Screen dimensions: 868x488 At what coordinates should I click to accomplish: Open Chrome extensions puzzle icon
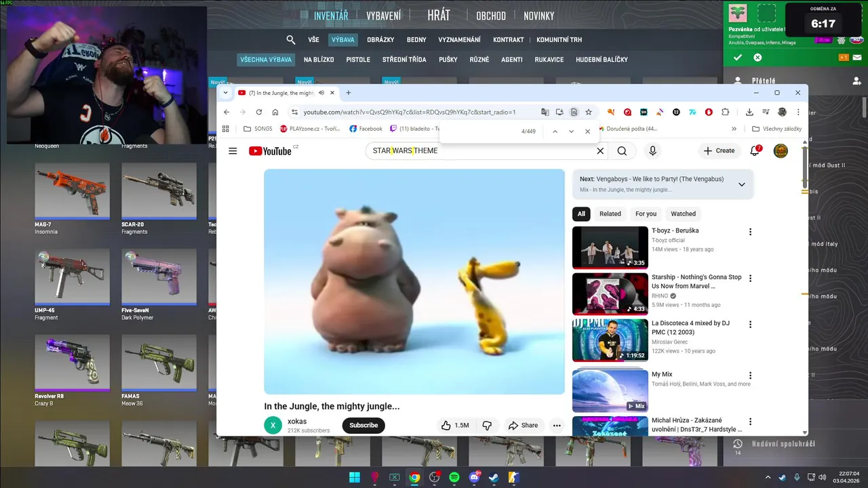click(725, 112)
